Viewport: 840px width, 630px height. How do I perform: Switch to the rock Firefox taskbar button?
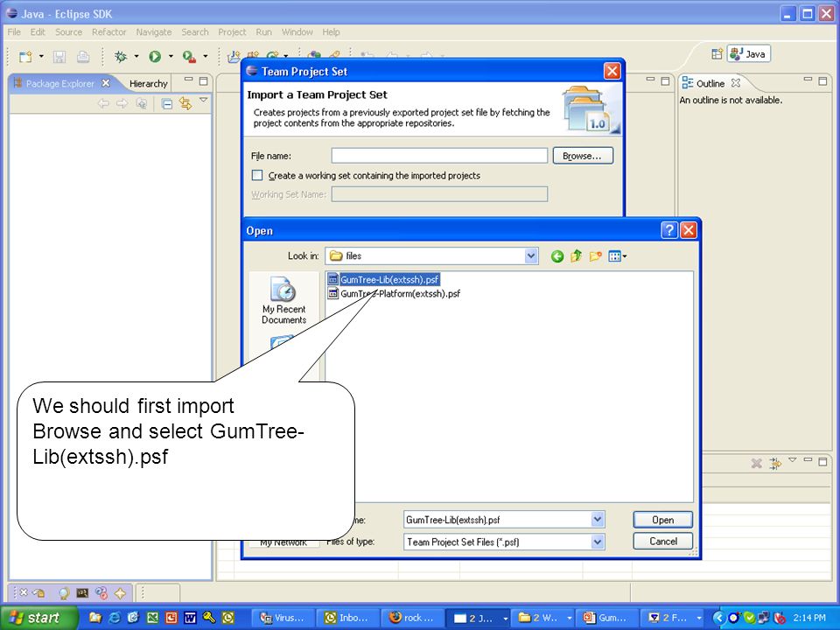pyautogui.click(x=412, y=618)
